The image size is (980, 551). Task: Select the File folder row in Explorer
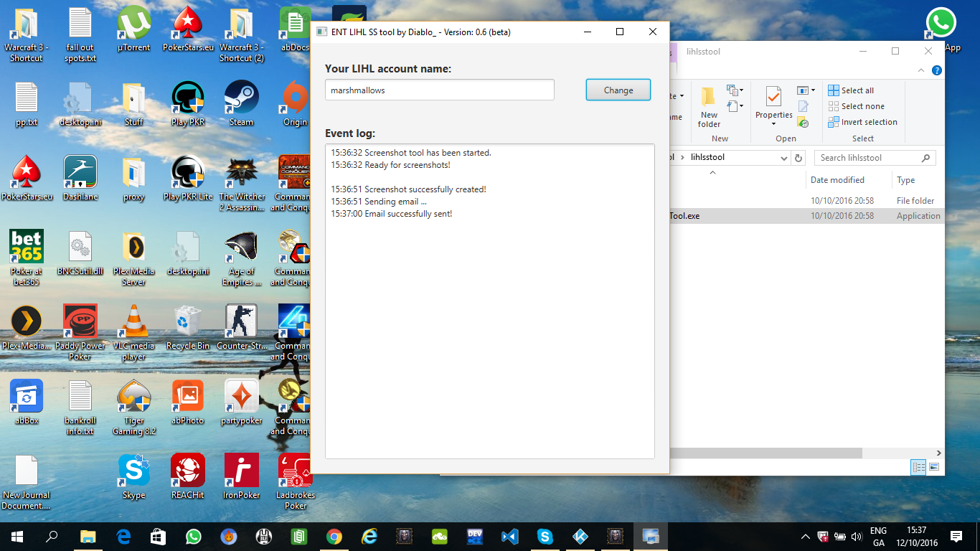click(x=807, y=201)
